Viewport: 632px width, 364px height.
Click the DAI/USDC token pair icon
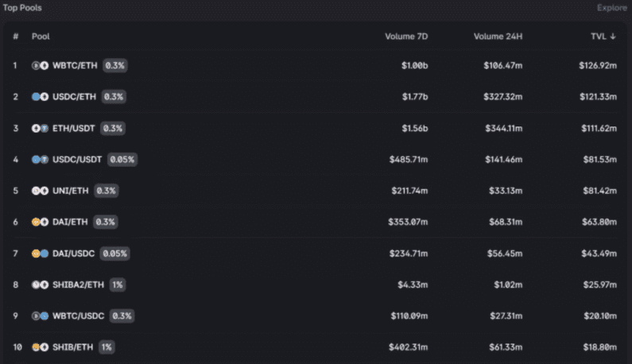[x=40, y=254]
